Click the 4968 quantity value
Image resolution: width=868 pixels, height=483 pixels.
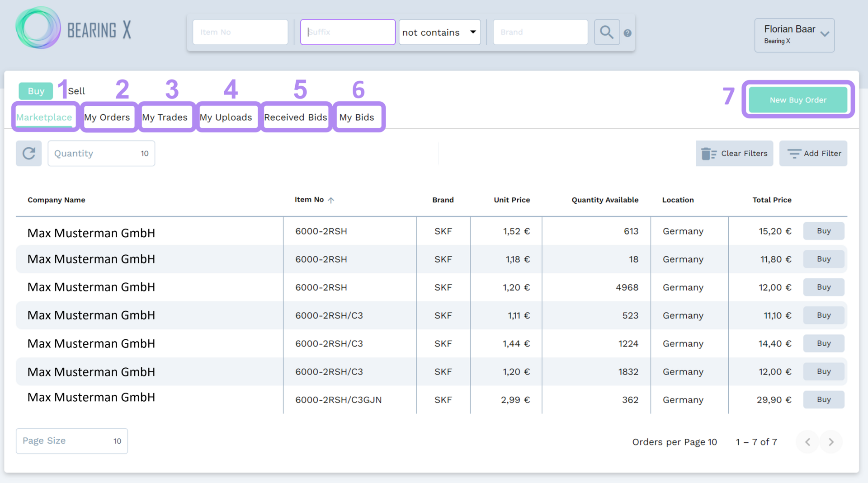pos(627,287)
